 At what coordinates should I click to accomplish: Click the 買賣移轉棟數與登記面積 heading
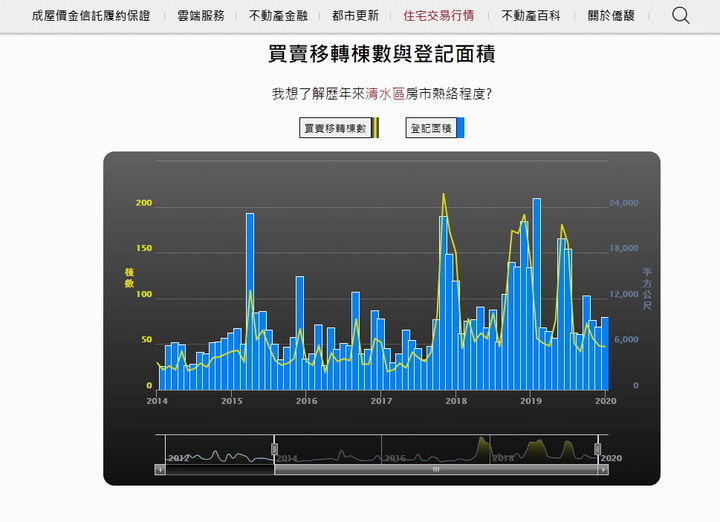tap(382, 54)
